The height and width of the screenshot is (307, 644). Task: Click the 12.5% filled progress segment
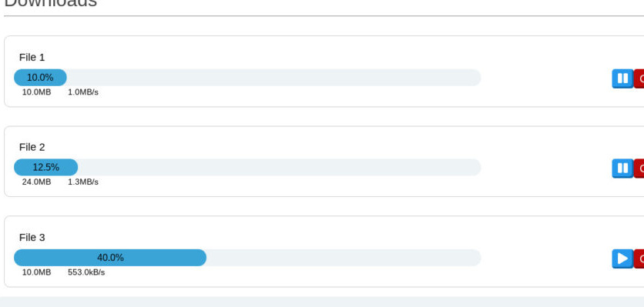[46, 168]
